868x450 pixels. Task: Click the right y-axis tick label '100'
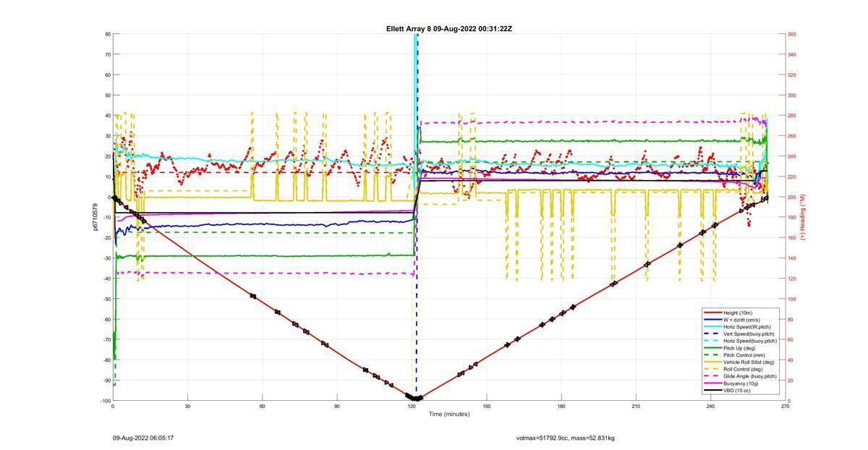tap(792, 299)
